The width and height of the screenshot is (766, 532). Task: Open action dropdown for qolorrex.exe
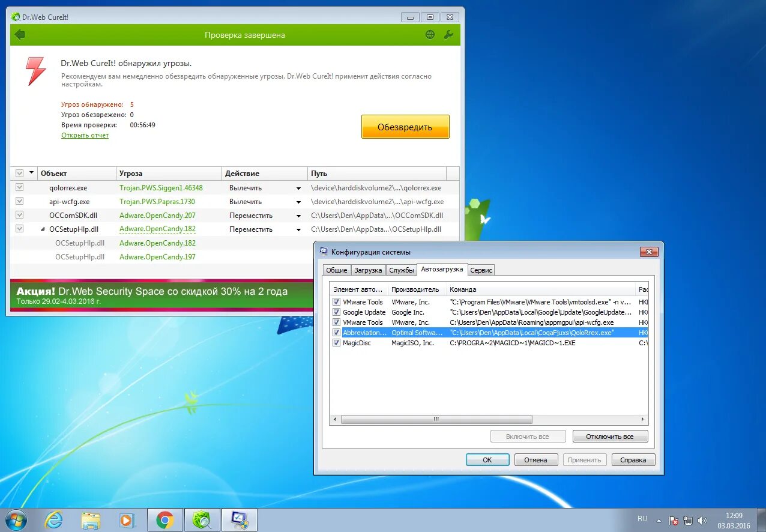(298, 188)
